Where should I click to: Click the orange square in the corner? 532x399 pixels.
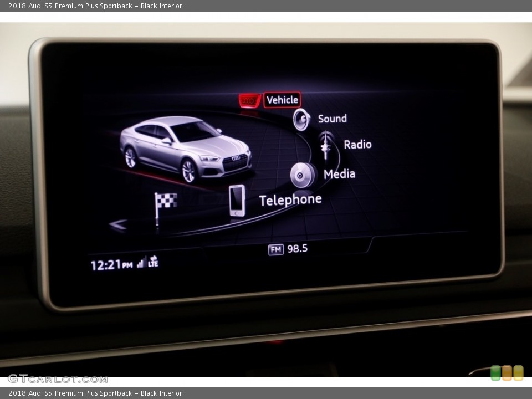(x=507, y=373)
